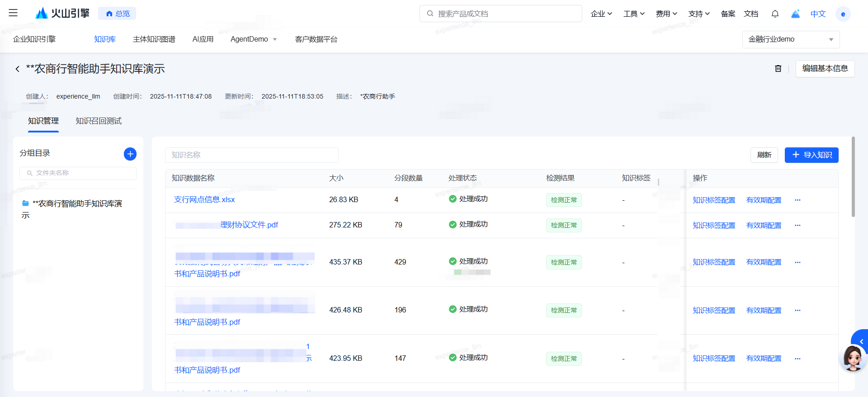868x397 pixels.
Task: Click the virtual assistant avatar
Action: pyautogui.click(x=853, y=358)
